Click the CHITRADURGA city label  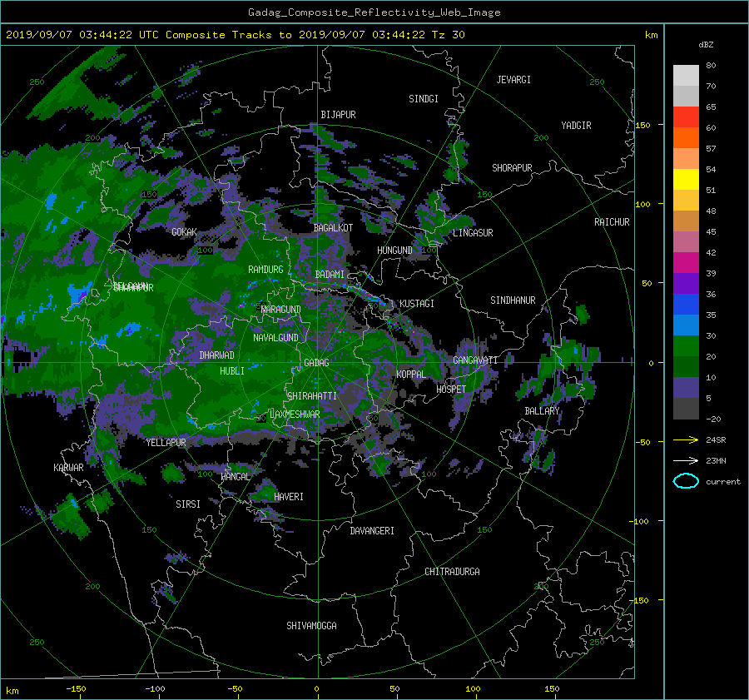tap(452, 572)
